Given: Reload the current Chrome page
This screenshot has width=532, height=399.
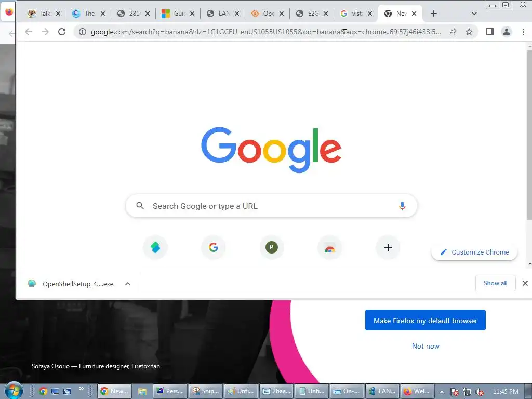Looking at the screenshot, I should click(62, 32).
